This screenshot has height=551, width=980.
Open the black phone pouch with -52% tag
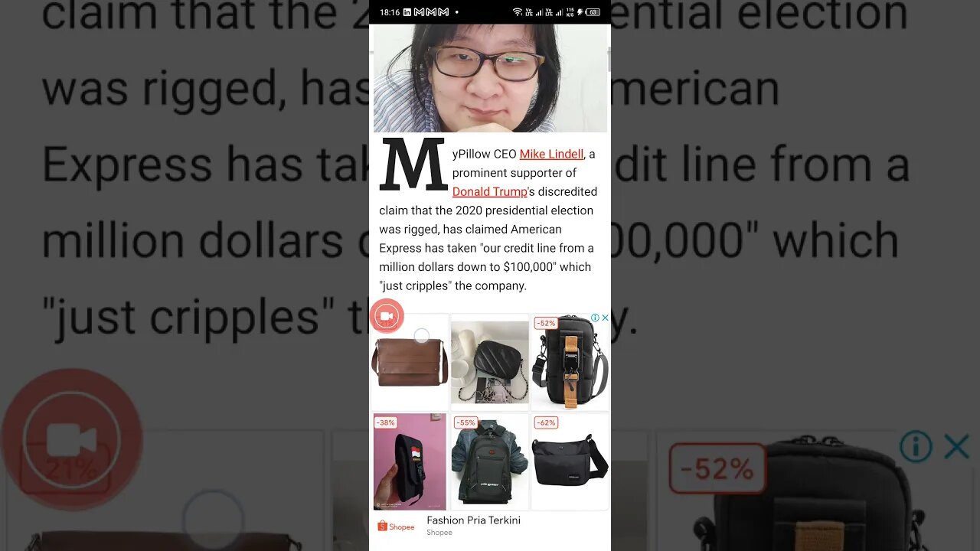(570, 362)
